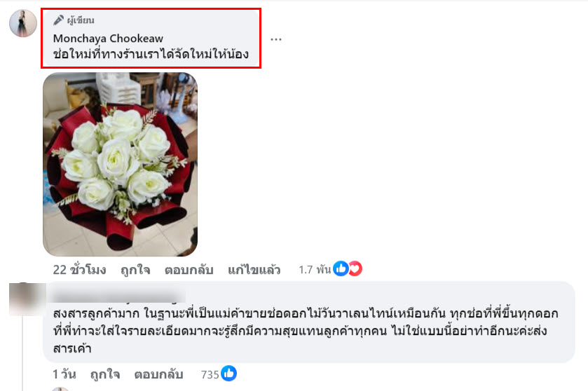The height and width of the screenshot is (391, 588).
Task: Open Monchaya Chookeaw's profile name link
Action: pyautogui.click(x=108, y=39)
